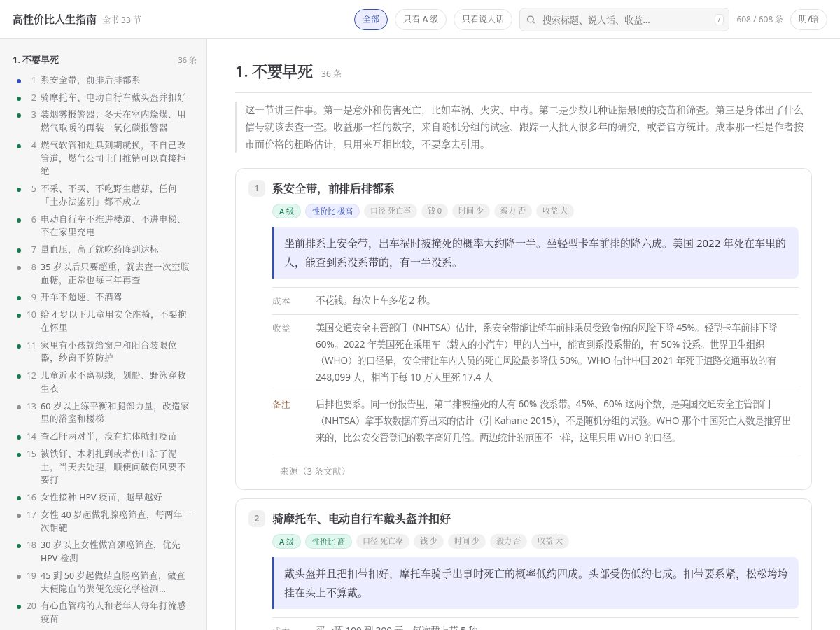
Task: Go to sidebar item 14 查乙肝两对半
Action: pyautogui.click(x=103, y=436)
